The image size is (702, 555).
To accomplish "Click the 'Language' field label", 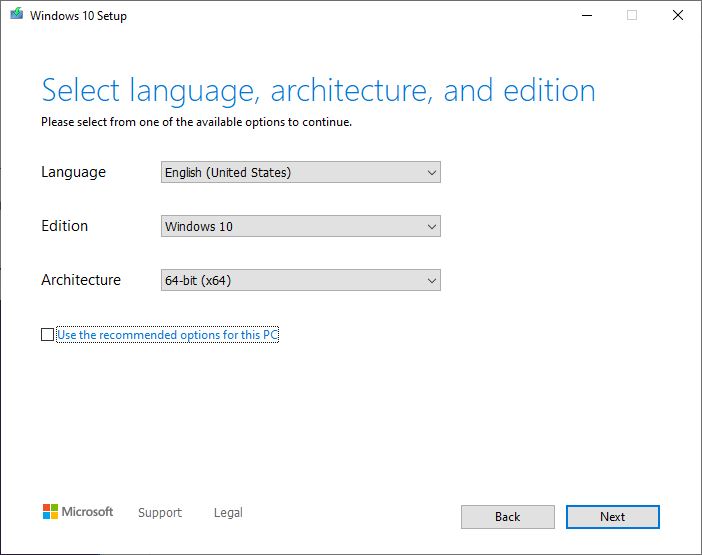I will [73, 172].
